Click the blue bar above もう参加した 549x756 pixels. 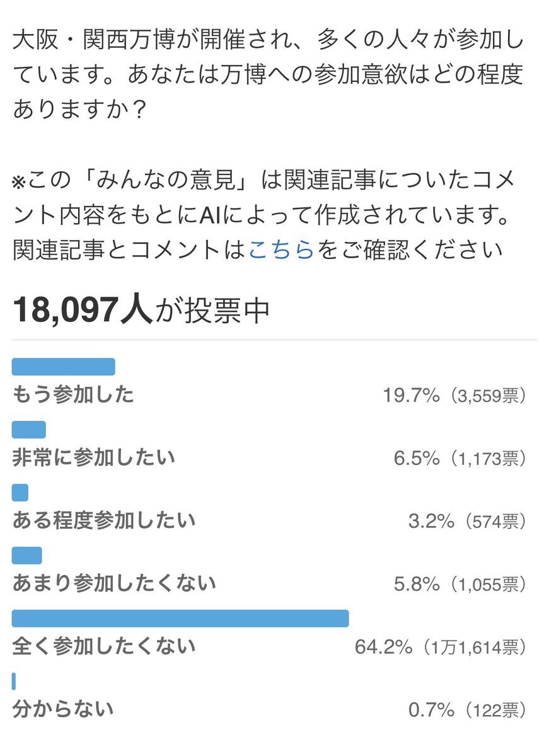[64, 367]
